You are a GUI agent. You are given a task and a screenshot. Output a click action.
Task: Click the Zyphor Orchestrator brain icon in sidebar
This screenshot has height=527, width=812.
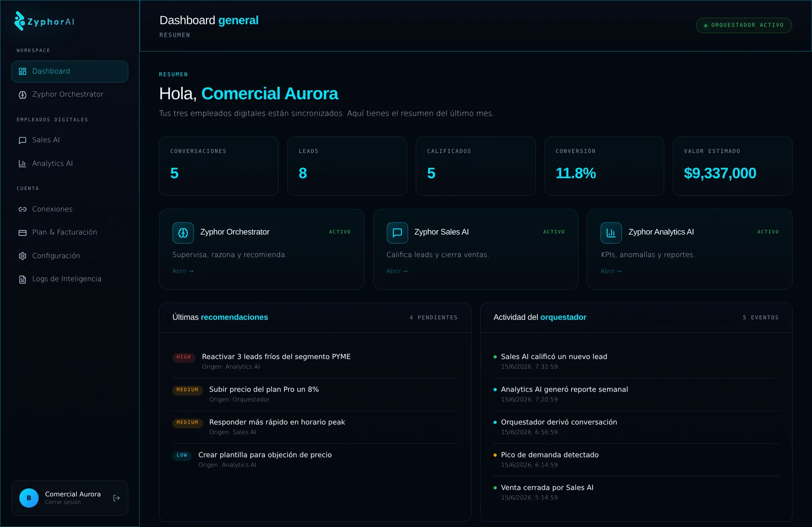tap(22, 95)
